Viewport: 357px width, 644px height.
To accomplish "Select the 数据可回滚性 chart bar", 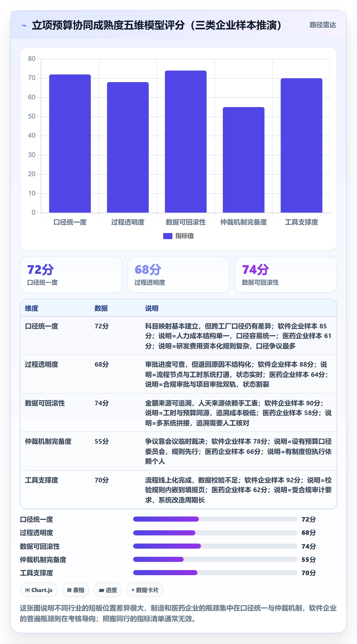I will pyautogui.click(x=186, y=141).
